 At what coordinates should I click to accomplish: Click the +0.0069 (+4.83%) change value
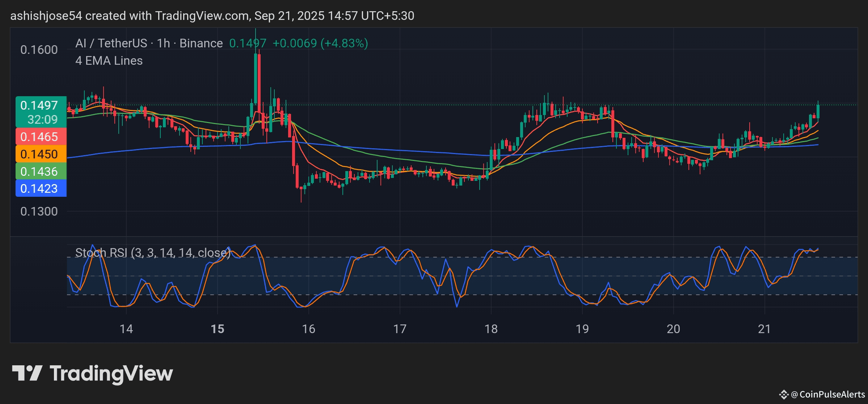(320, 43)
